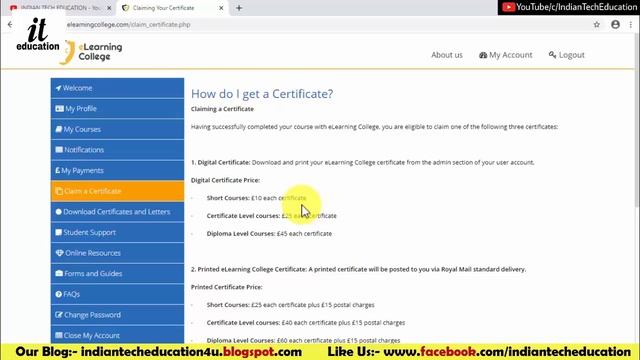Click Diploma Level Courses £45 line
This screenshot has width=640, height=360.
pos(269,233)
